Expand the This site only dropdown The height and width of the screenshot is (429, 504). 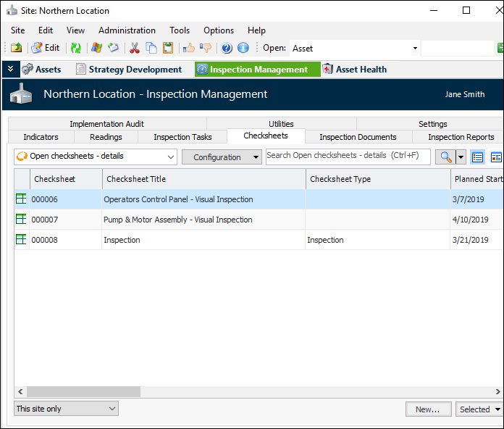coord(112,409)
